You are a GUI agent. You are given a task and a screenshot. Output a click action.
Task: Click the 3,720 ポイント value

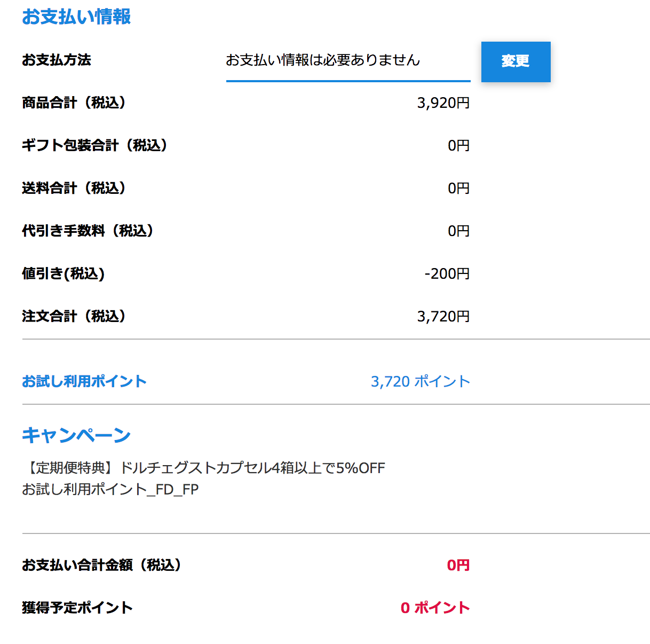click(x=420, y=381)
